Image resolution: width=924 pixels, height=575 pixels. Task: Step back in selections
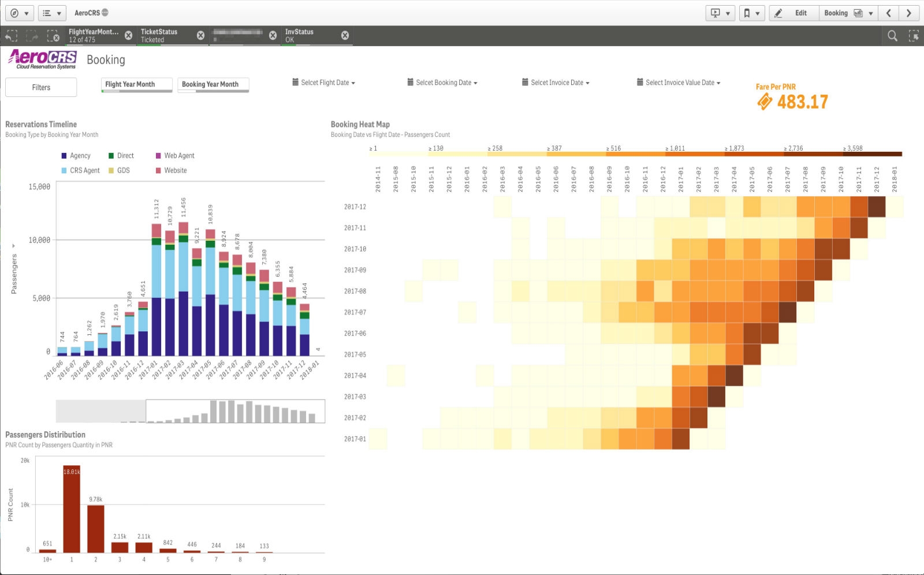coord(11,36)
